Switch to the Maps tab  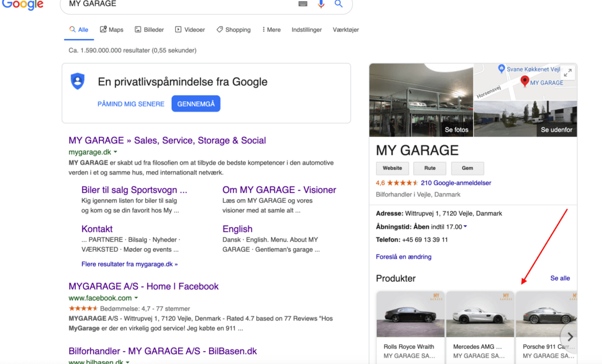pos(112,29)
